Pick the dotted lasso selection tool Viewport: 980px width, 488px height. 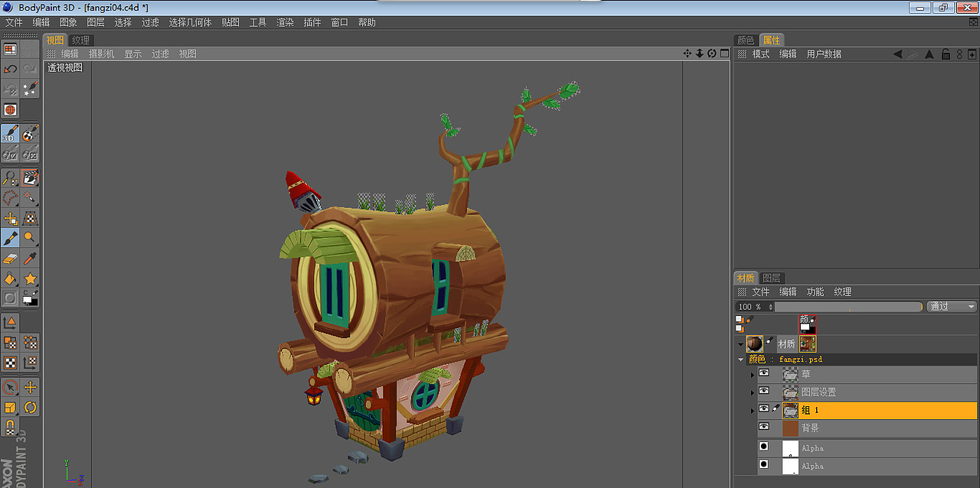(10, 198)
